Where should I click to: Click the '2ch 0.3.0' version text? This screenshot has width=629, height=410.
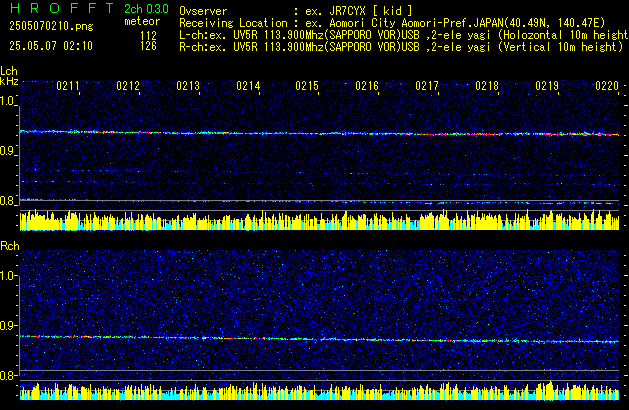tap(146, 9)
